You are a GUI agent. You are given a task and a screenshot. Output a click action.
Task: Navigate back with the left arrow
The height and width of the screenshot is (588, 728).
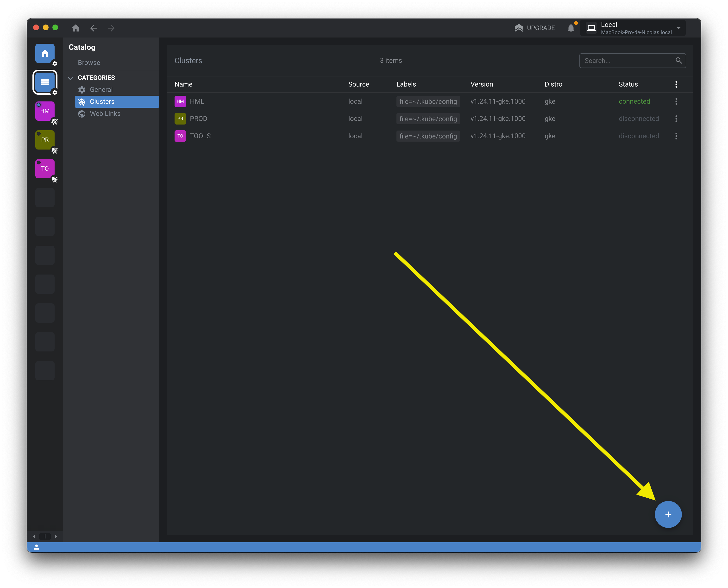click(94, 28)
